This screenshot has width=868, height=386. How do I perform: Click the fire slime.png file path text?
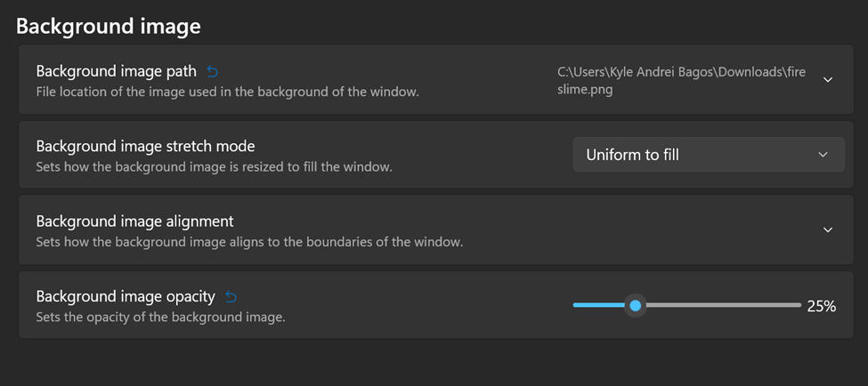coord(681,81)
